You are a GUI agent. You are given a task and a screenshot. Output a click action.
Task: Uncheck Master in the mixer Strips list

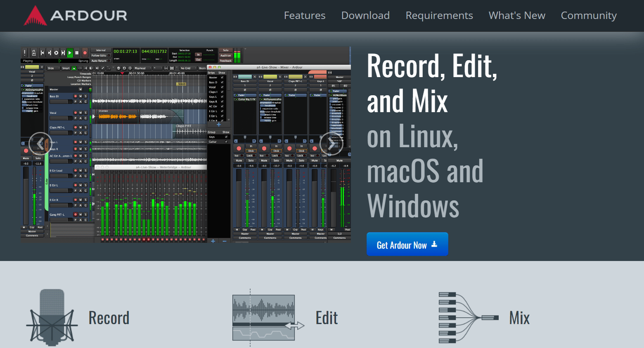point(222,78)
